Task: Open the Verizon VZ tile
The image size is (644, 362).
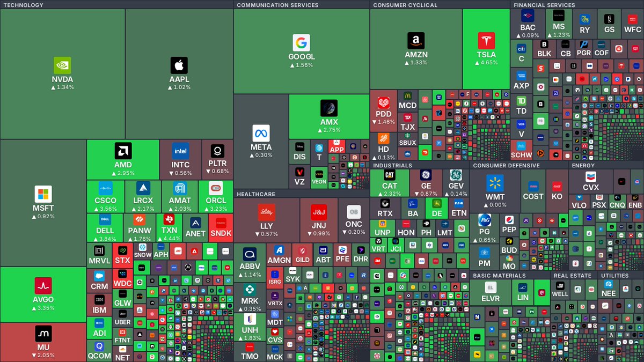Action: 299,176
